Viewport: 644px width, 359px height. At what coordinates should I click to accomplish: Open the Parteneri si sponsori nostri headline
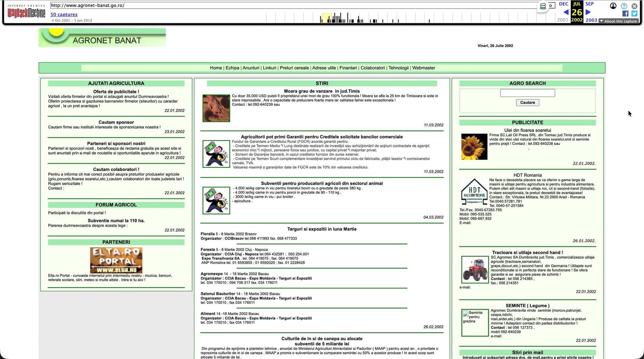[x=116, y=144]
